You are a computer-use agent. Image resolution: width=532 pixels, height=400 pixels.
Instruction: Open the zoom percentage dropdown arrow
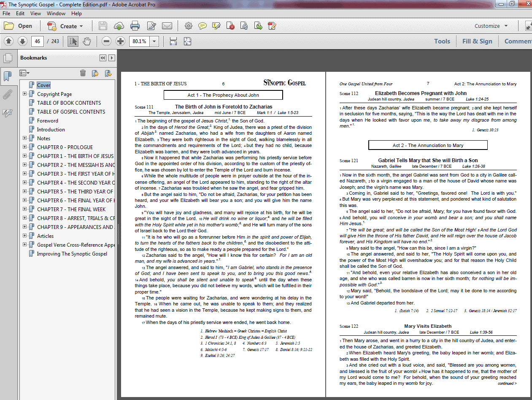click(154, 41)
